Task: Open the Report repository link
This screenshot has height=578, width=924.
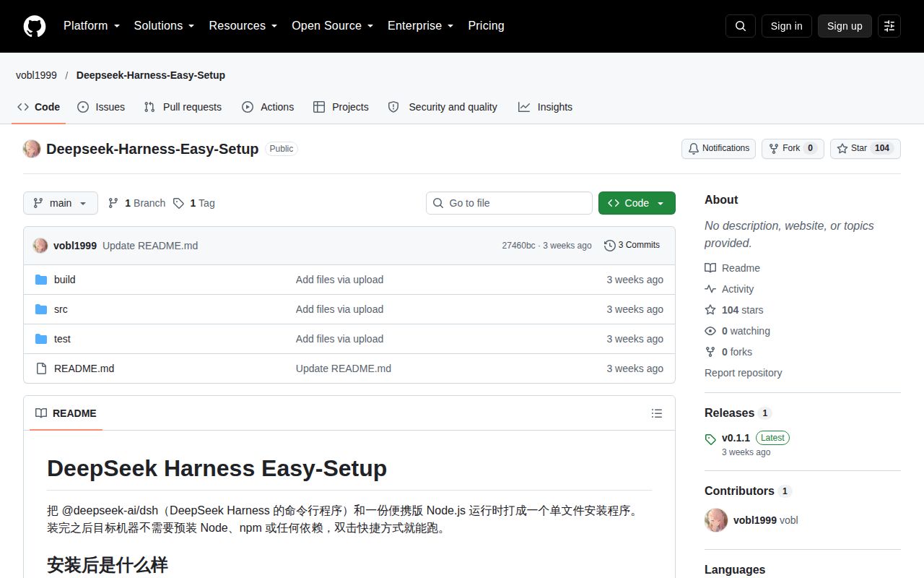Action: [743, 373]
